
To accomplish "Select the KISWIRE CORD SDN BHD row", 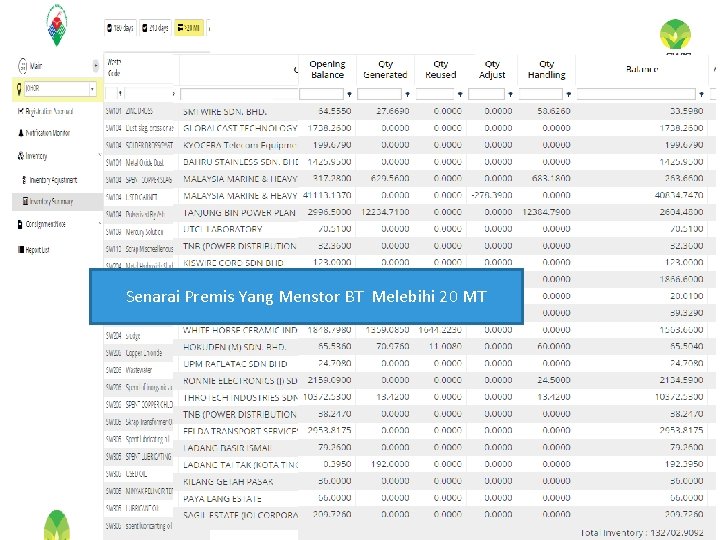I will (x=410, y=263).
